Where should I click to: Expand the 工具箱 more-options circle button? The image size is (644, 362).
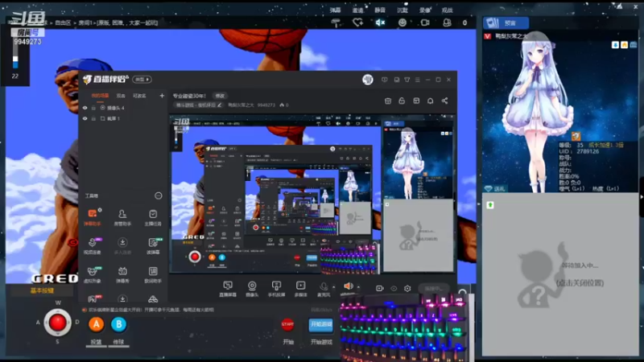(x=158, y=195)
